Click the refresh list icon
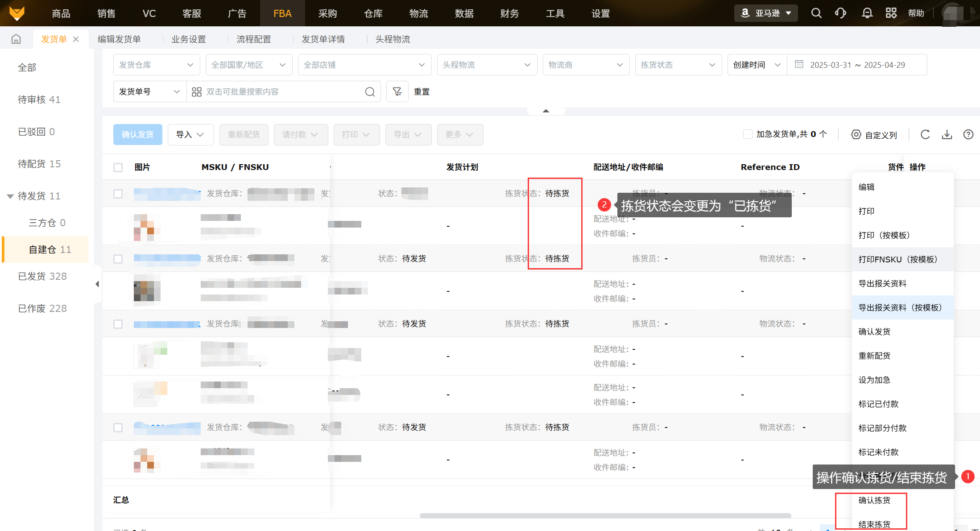 pos(925,134)
